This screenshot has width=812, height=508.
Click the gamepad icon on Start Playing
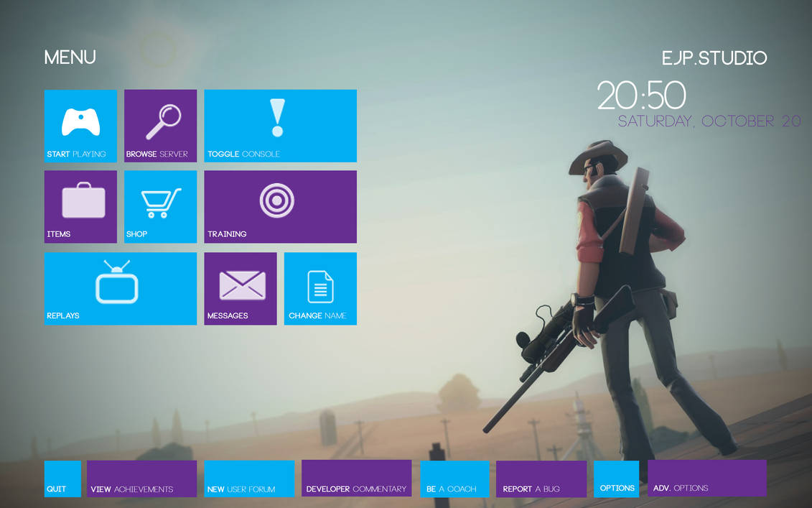[x=81, y=122]
